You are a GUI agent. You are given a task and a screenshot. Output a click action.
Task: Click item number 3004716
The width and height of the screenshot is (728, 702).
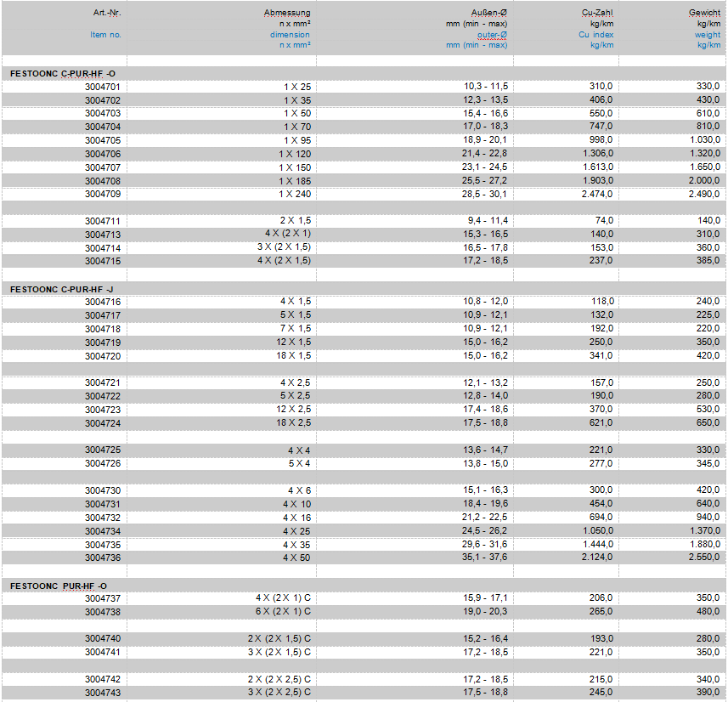coord(103,302)
